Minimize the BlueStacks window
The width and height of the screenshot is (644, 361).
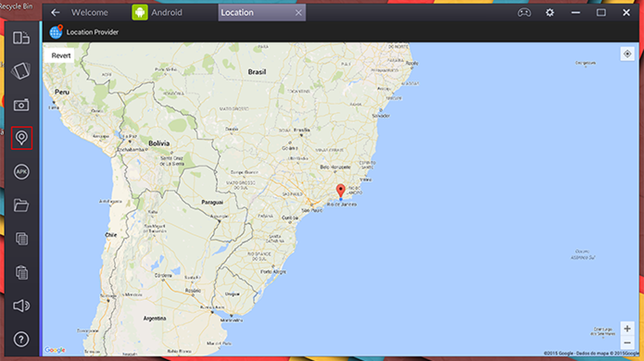click(575, 12)
